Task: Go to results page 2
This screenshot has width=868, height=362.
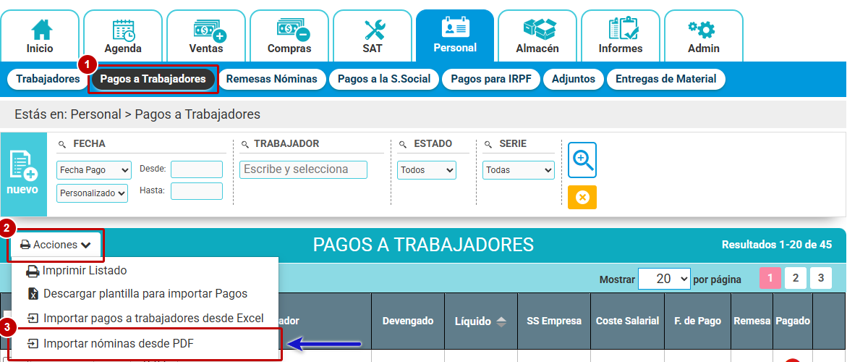Action: point(795,278)
